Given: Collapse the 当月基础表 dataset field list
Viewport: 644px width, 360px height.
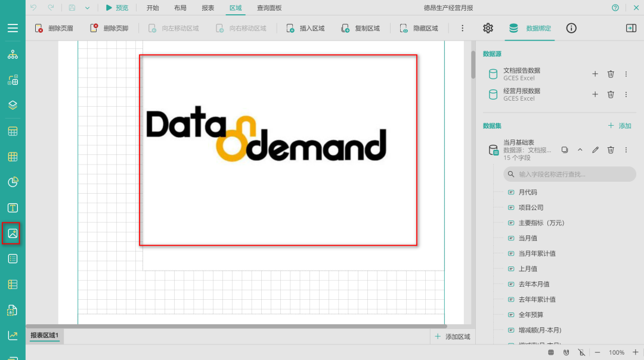Looking at the screenshot, I should point(580,150).
